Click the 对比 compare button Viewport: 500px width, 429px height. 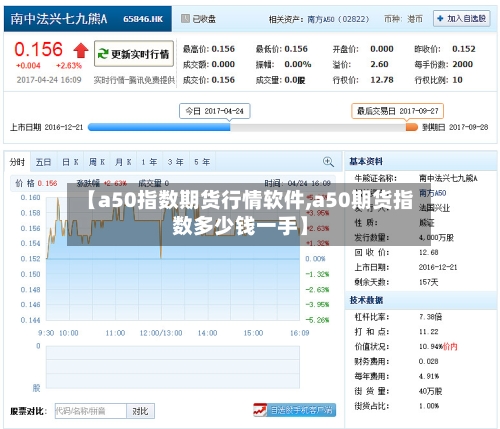point(140,411)
